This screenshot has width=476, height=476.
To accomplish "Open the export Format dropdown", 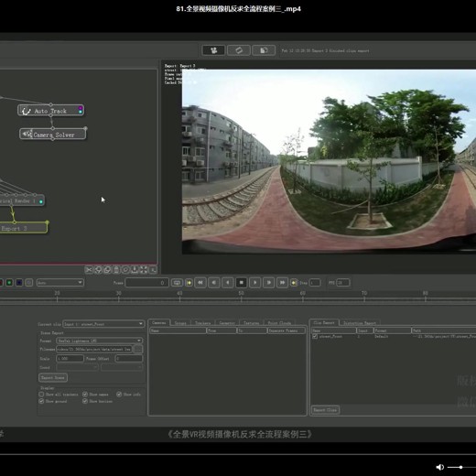I will pyautogui.click(x=100, y=341).
